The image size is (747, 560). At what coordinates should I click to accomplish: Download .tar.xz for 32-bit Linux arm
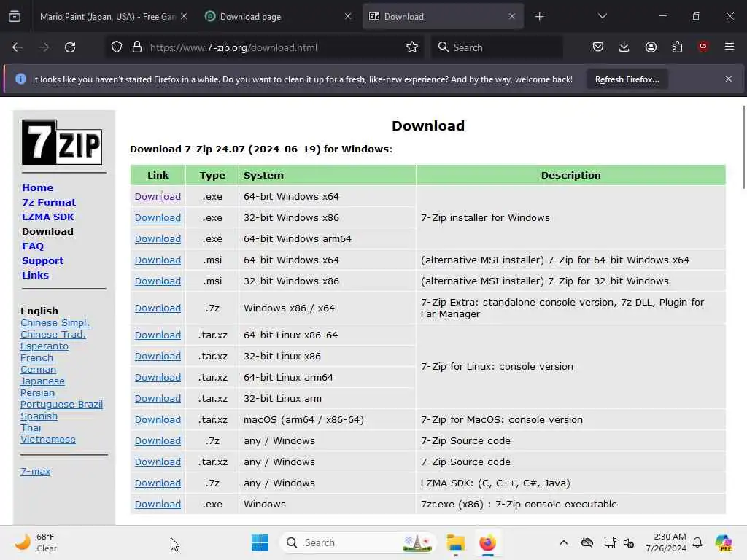[x=158, y=399]
